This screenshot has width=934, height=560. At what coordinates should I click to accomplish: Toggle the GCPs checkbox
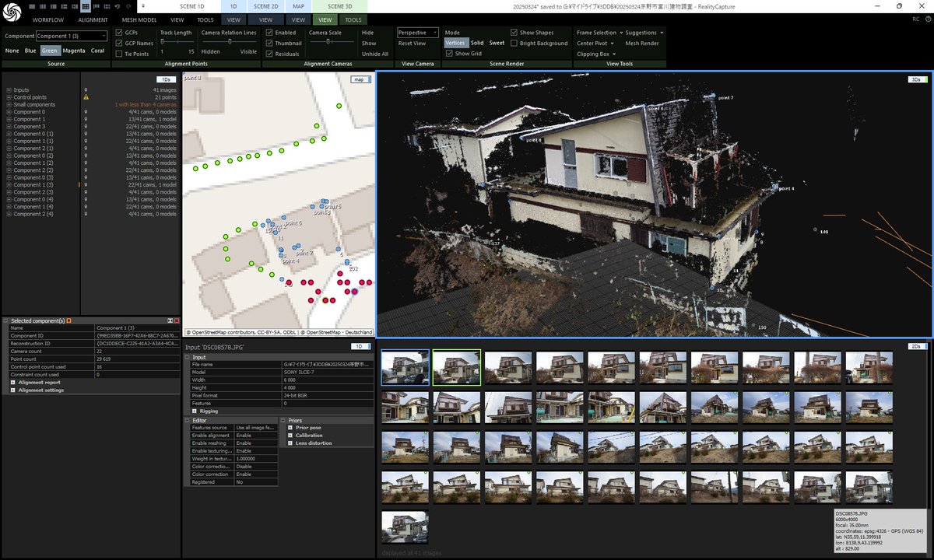(x=119, y=33)
